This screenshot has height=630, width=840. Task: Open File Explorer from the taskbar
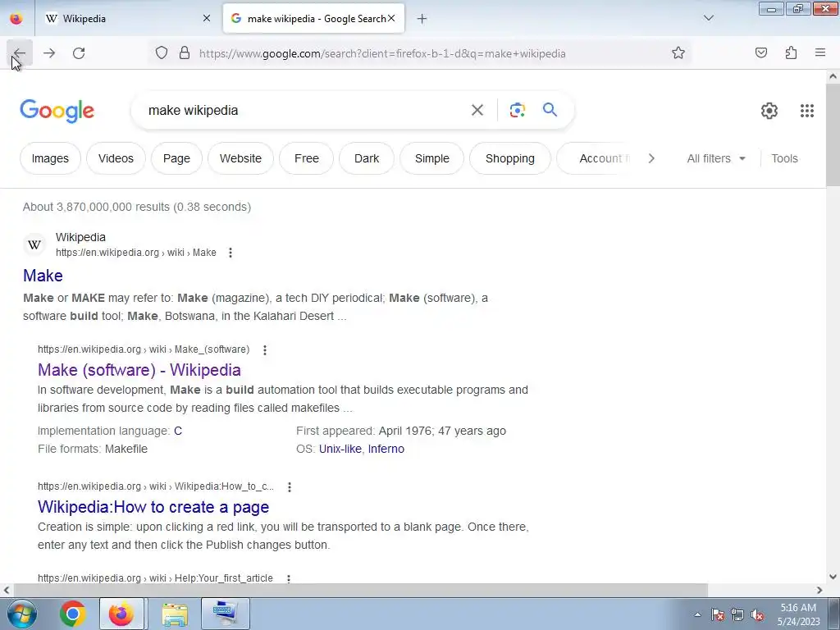click(x=175, y=614)
